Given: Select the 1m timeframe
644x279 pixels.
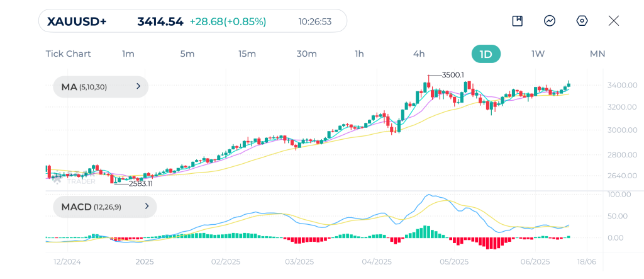Looking at the screenshot, I should click(x=128, y=54).
